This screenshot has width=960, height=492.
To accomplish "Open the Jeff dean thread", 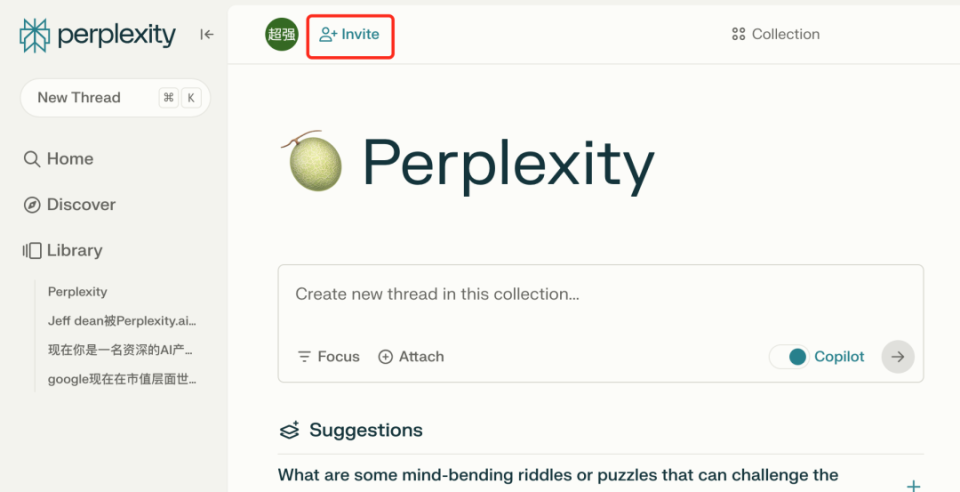I will 122,321.
